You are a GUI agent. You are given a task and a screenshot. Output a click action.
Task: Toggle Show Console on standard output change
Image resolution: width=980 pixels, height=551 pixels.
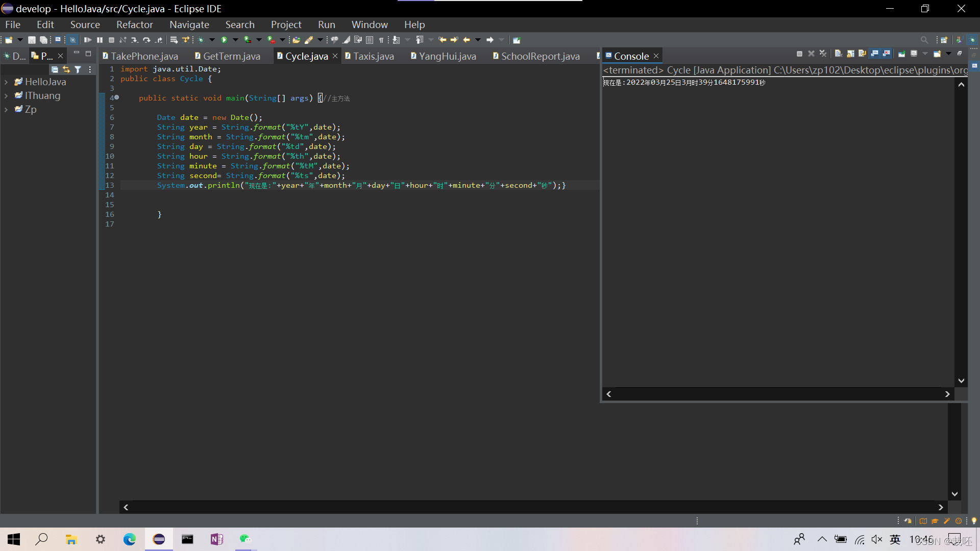[x=874, y=54]
